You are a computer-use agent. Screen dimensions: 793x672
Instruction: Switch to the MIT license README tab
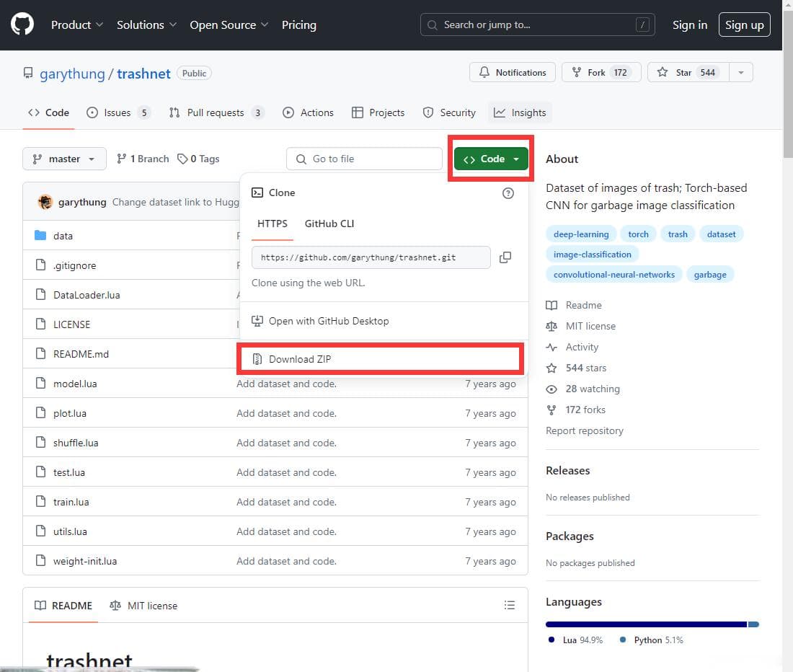click(x=143, y=606)
